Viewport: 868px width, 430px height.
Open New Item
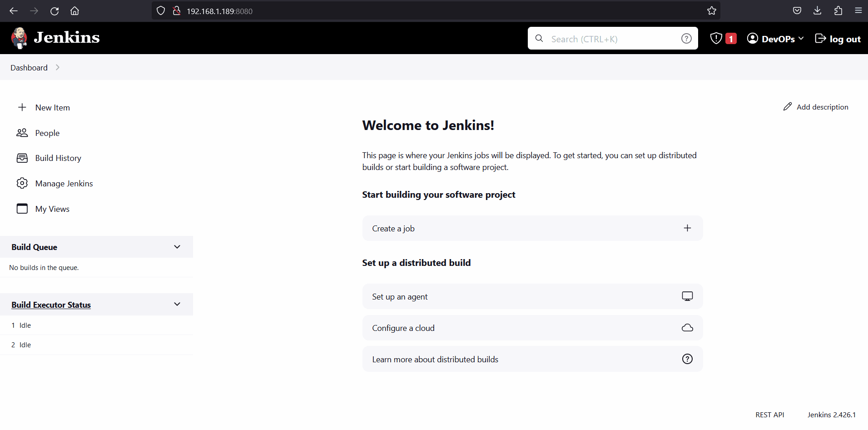tap(53, 108)
